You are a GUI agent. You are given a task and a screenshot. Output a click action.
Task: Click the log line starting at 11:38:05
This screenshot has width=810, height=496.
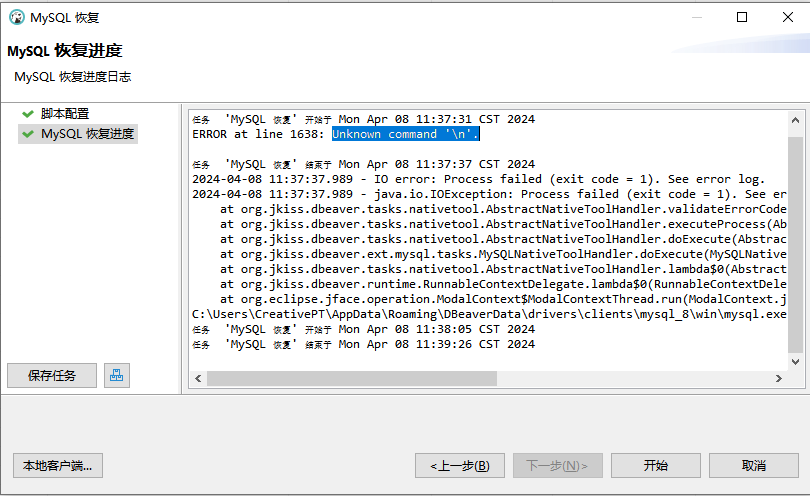pyautogui.click(x=364, y=329)
